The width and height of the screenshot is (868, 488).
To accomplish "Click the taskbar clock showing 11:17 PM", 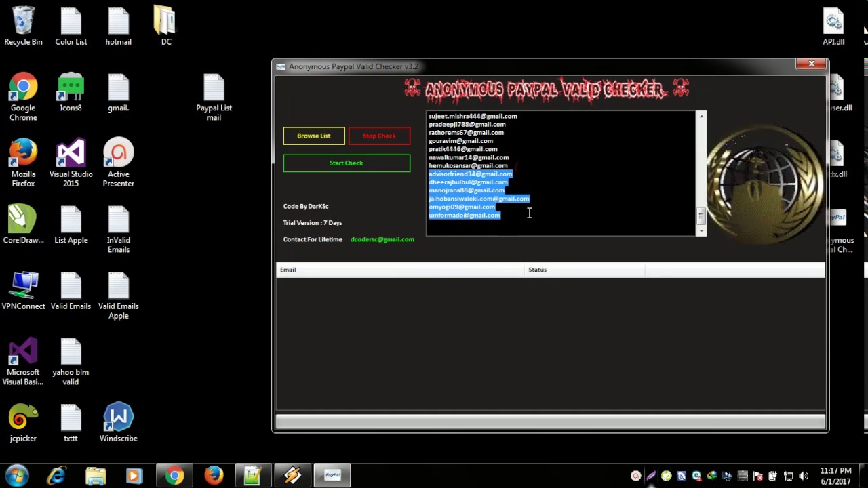I will coord(835,476).
